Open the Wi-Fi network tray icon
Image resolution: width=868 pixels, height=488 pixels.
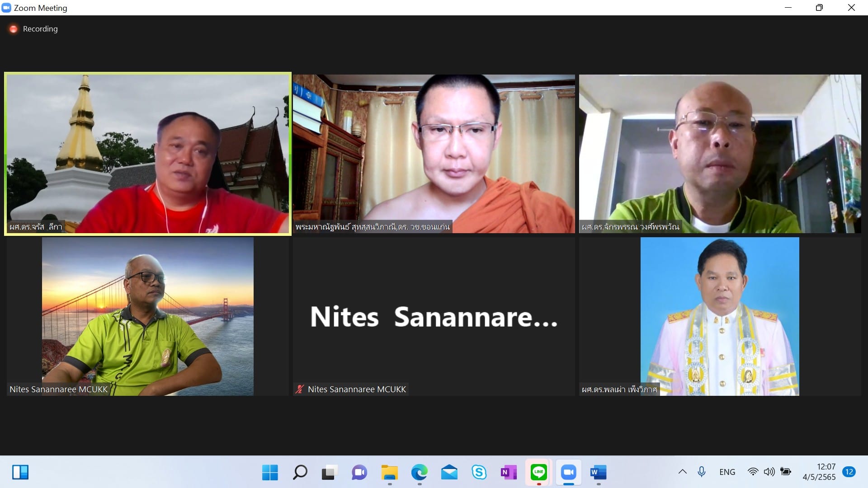(753, 472)
